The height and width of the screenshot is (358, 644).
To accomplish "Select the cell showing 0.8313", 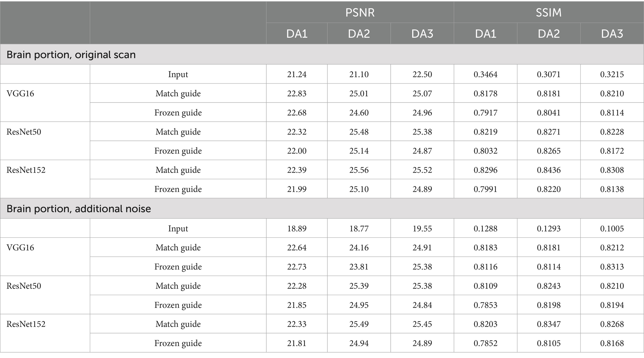I will [612, 266].
